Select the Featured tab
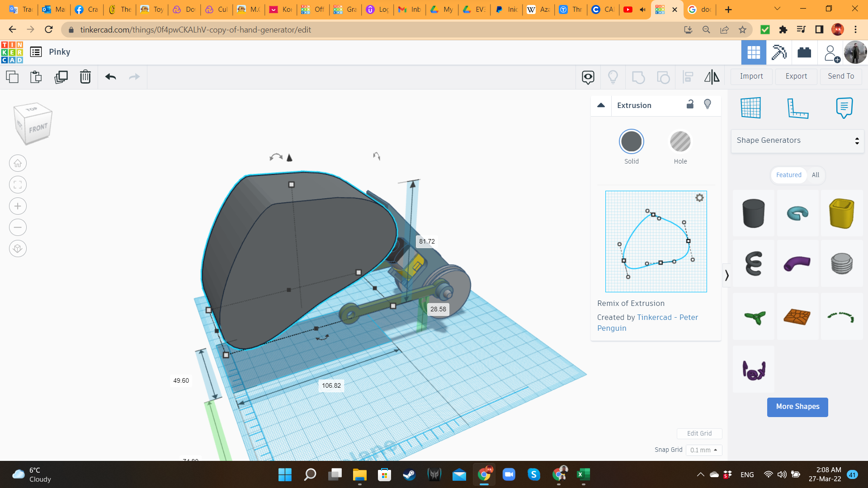This screenshot has width=868, height=488. tap(788, 175)
